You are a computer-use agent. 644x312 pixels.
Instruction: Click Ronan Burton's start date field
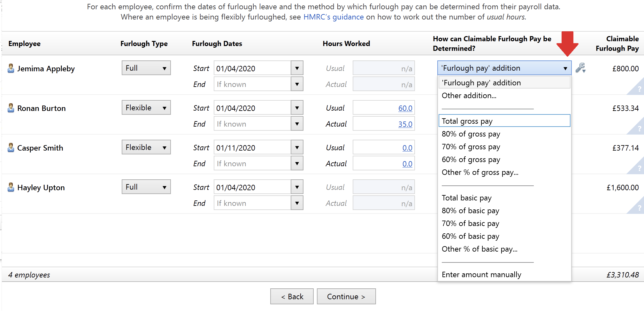(252, 108)
